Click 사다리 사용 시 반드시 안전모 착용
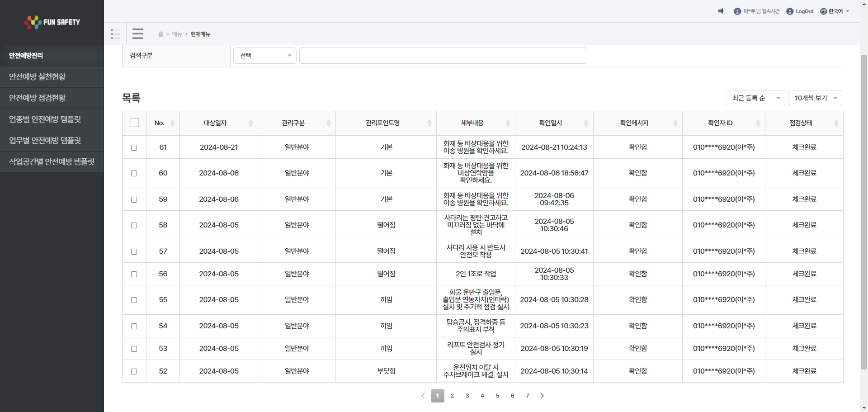Viewport: 868px width, 412px height. coord(476,251)
